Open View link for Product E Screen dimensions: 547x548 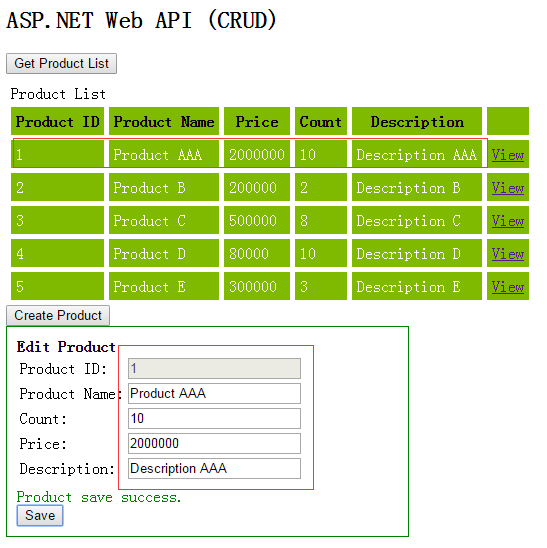[508, 287]
